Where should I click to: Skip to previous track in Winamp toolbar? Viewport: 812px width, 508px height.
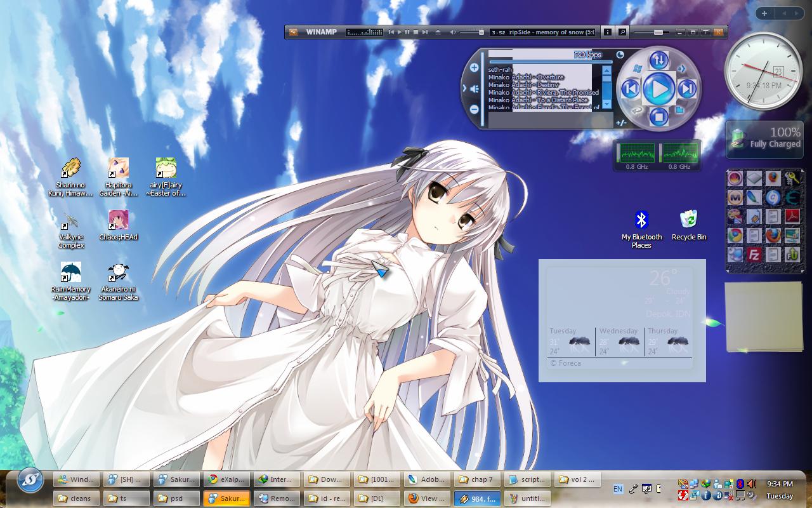pos(391,32)
